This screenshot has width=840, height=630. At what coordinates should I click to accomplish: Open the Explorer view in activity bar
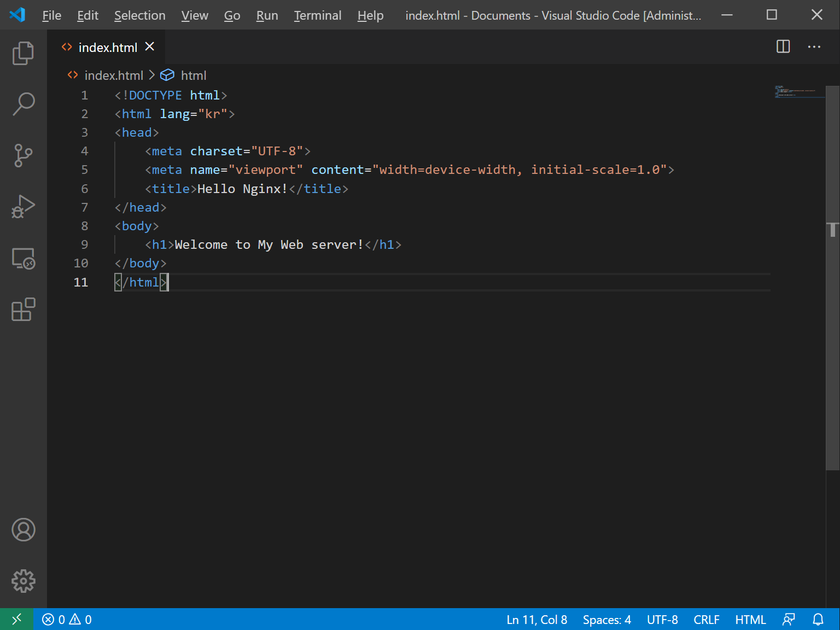coord(23,53)
